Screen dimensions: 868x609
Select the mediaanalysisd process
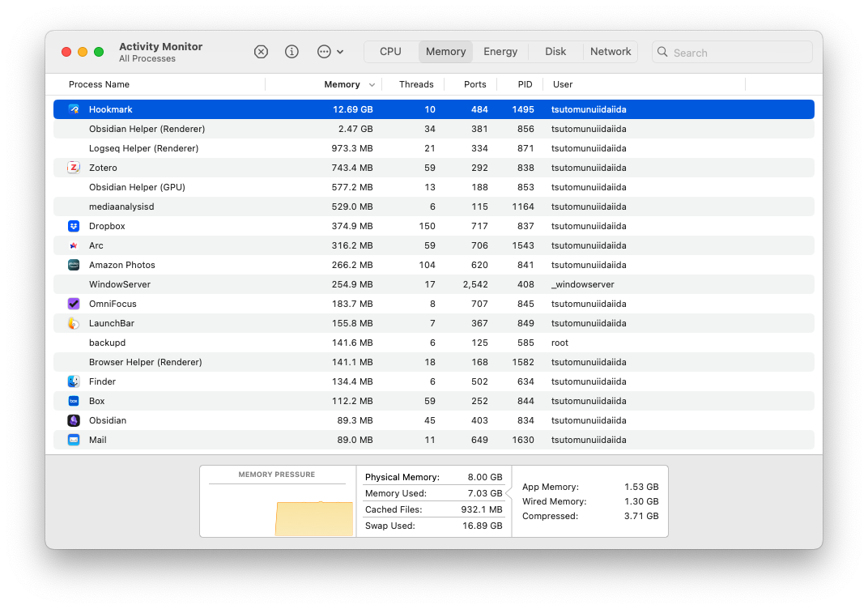pos(121,207)
